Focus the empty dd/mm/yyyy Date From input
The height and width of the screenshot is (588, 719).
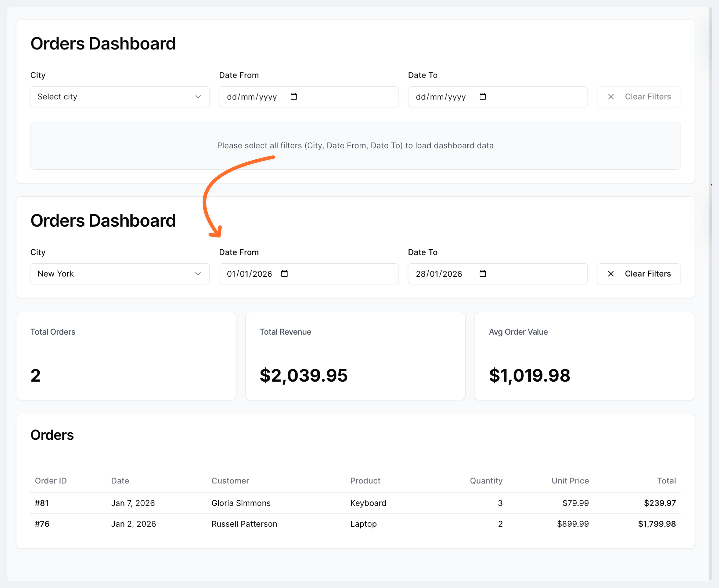point(252,97)
